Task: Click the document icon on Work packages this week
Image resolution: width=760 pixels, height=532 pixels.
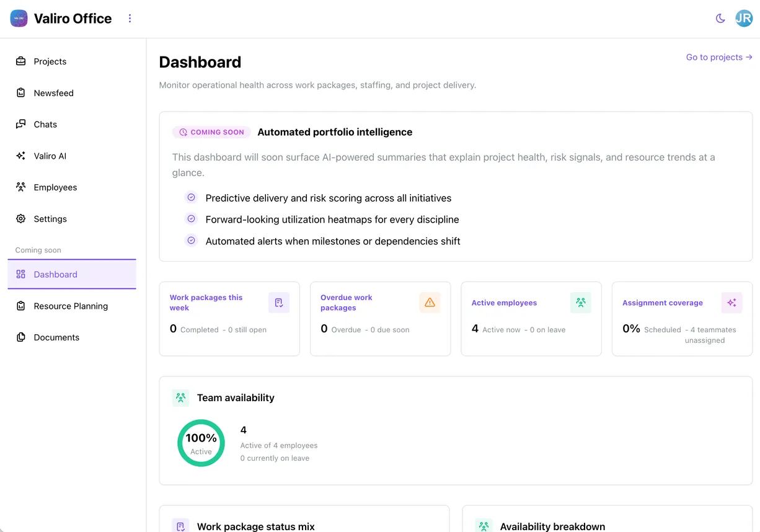Action: pyautogui.click(x=279, y=302)
